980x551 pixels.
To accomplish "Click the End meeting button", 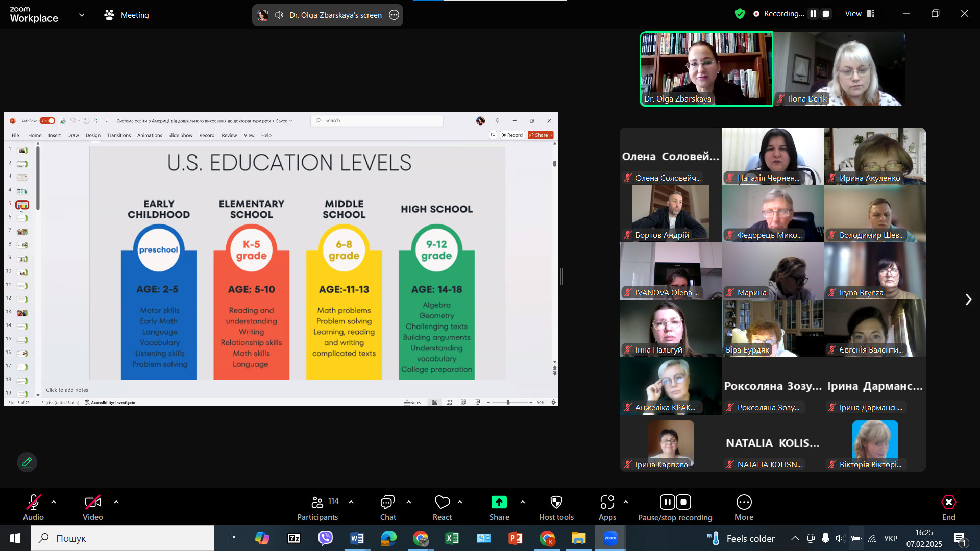I will (948, 508).
